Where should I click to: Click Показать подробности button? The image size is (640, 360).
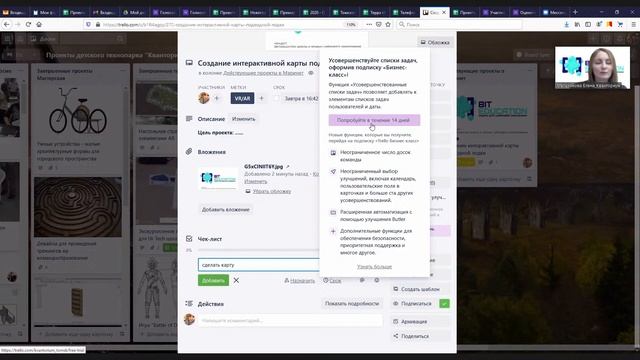point(352,304)
